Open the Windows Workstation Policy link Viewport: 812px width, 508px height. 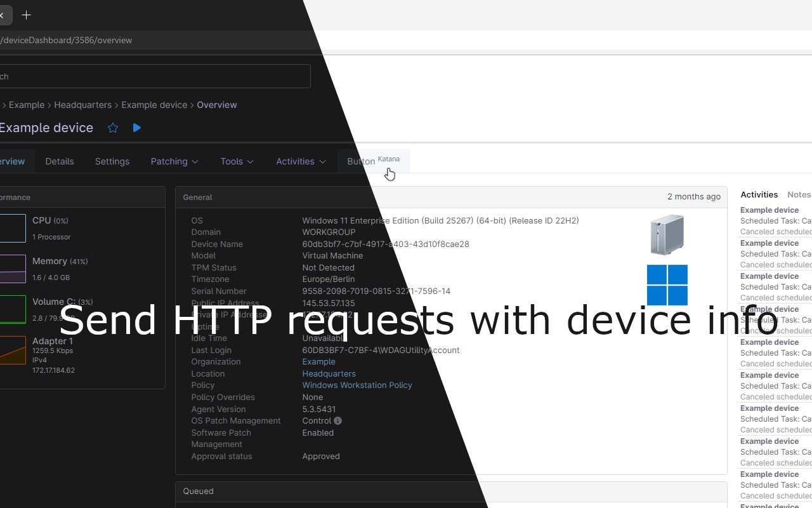357,385
